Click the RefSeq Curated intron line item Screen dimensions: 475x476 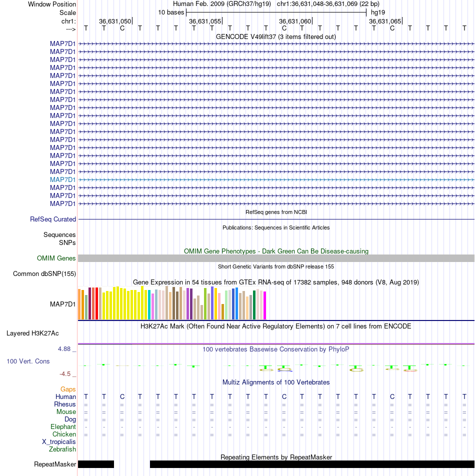[x=276, y=219]
